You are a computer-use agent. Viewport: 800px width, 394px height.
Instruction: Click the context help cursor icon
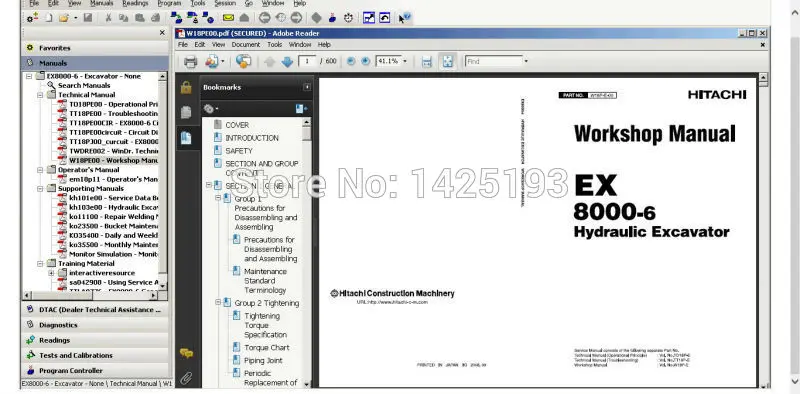405,18
